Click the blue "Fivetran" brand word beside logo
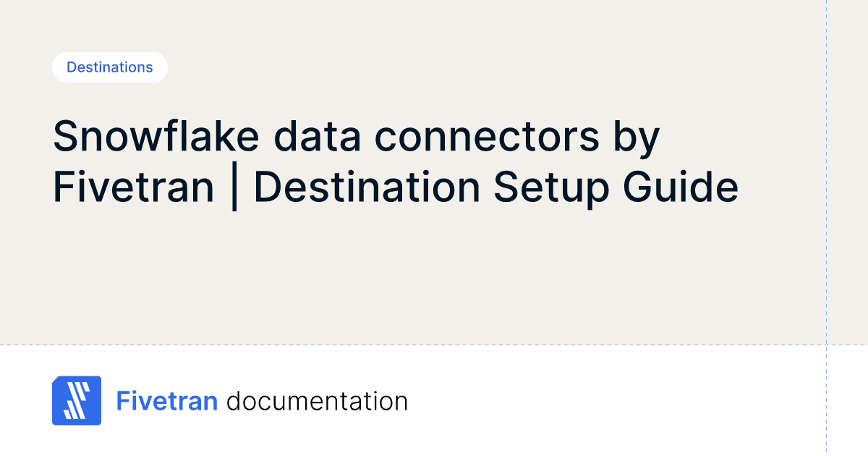 167,401
